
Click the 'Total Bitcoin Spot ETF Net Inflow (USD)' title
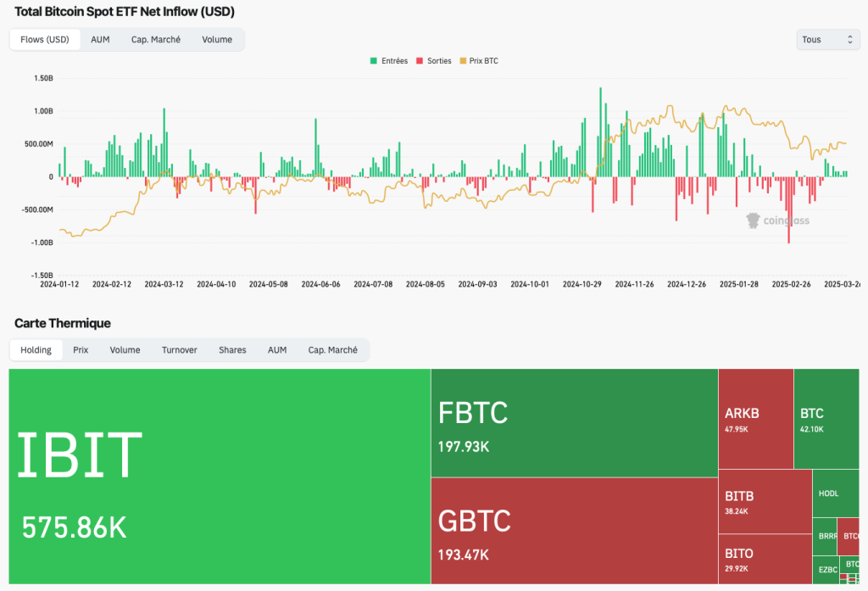[125, 12]
